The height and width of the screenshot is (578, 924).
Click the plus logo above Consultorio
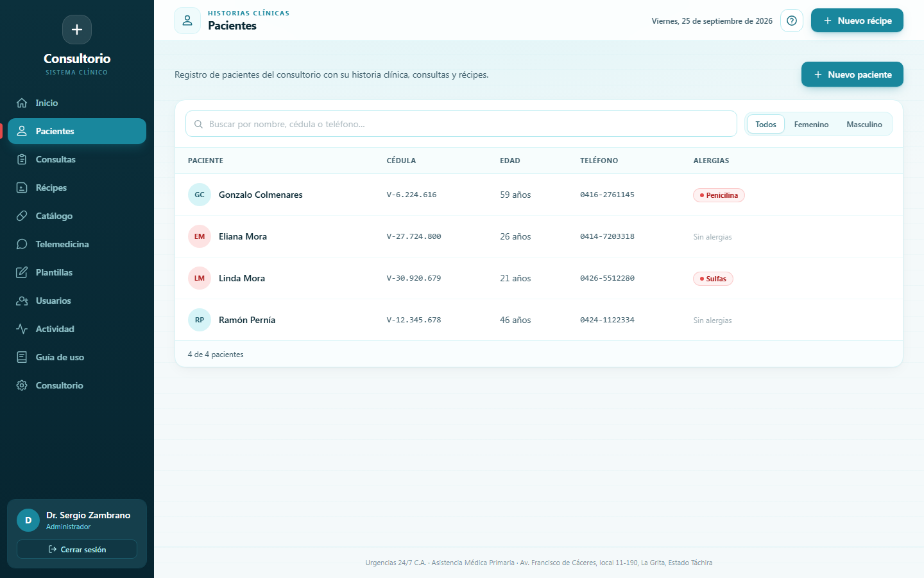pos(77,30)
